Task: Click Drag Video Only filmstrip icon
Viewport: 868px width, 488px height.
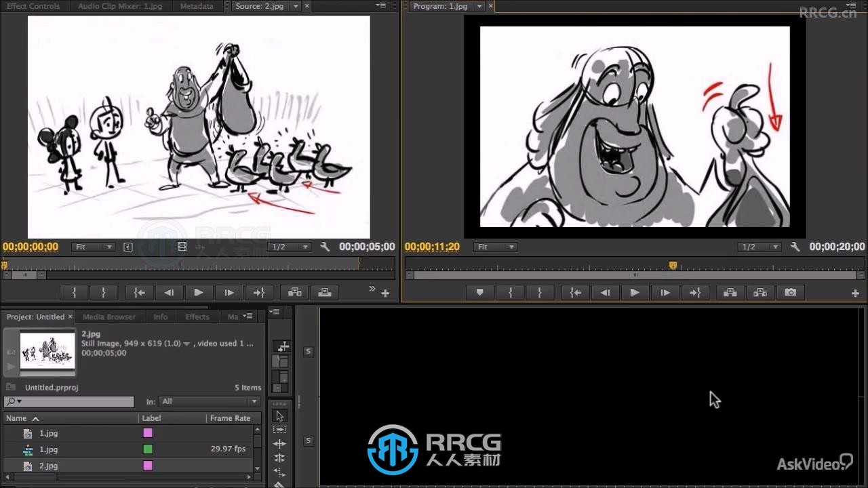Action: point(182,247)
